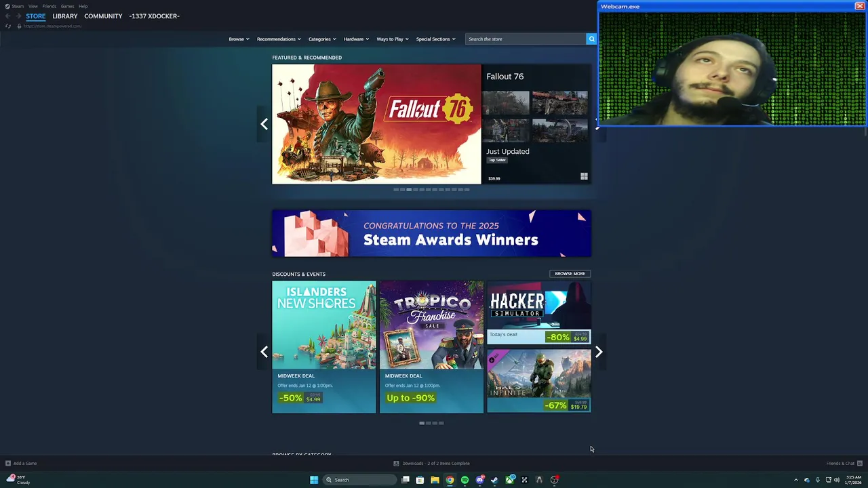This screenshot has height=488, width=868.
Task: Open Downloads 2 of 2 Items Complete
Action: coord(436,464)
